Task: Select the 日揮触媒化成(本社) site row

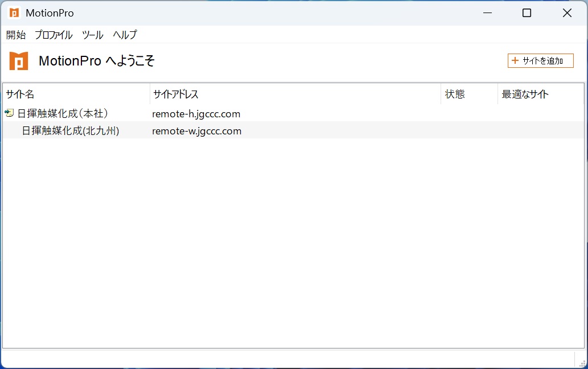Action: coord(294,113)
